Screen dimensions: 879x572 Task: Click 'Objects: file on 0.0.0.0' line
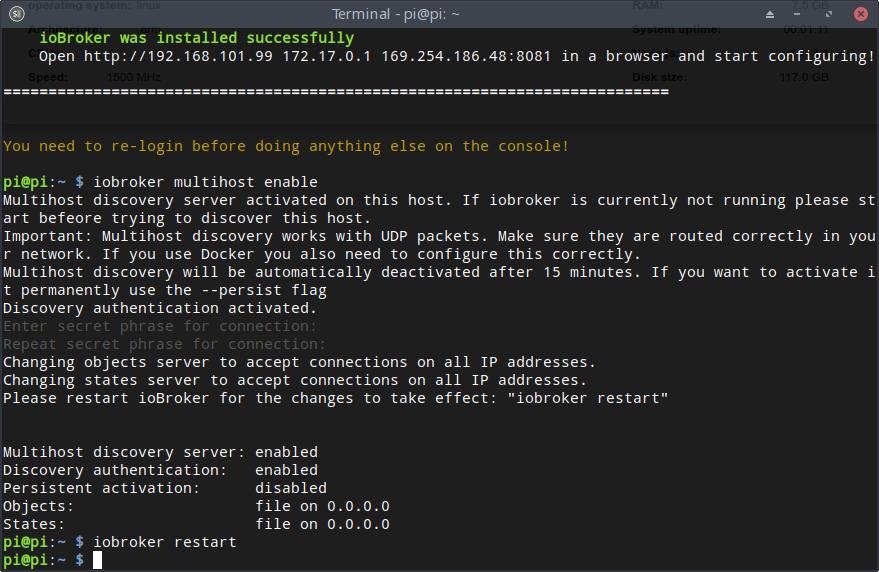click(x=196, y=506)
